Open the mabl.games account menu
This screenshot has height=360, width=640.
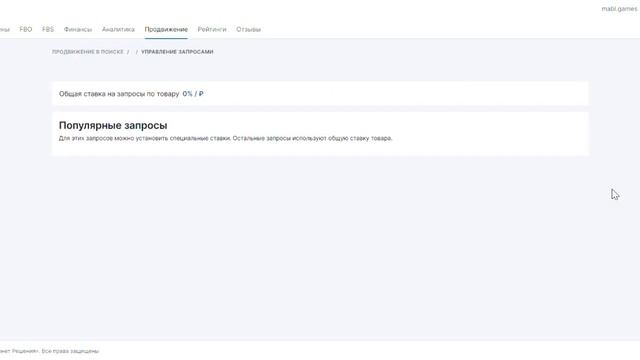(x=619, y=9)
